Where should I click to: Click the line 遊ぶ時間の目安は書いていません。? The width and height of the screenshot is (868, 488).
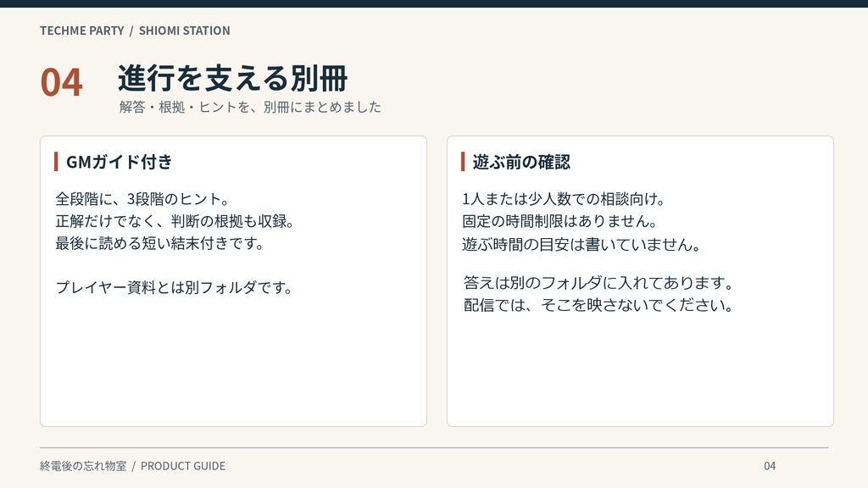coord(581,244)
